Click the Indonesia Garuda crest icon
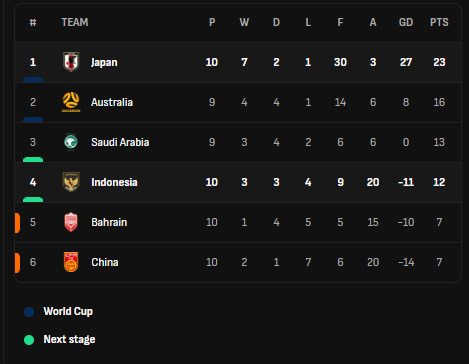Screen dimensions: 469x364 (71, 182)
